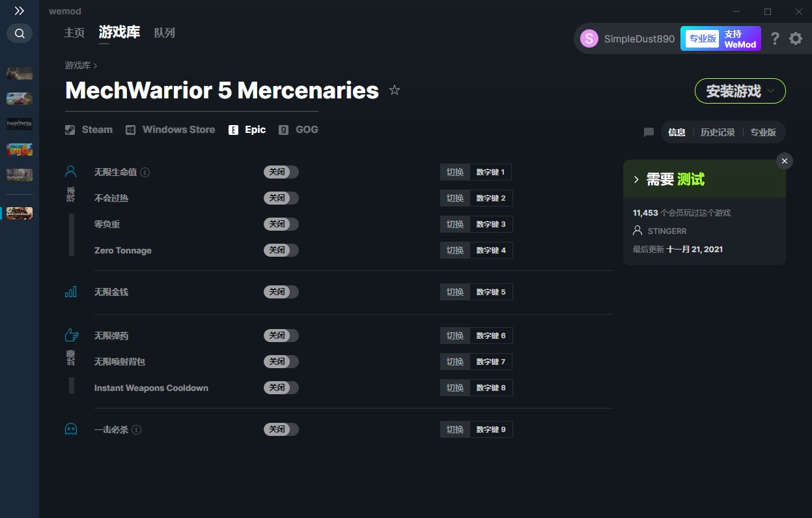812x518 pixels.
Task: Open the fifth game thumbnail in the sidebar
Action: tap(20, 175)
